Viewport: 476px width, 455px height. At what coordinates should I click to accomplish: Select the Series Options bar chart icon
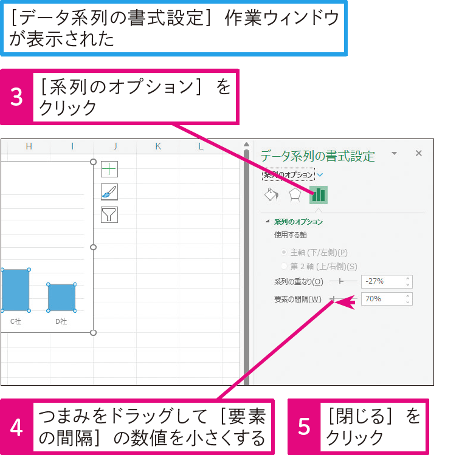319,194
